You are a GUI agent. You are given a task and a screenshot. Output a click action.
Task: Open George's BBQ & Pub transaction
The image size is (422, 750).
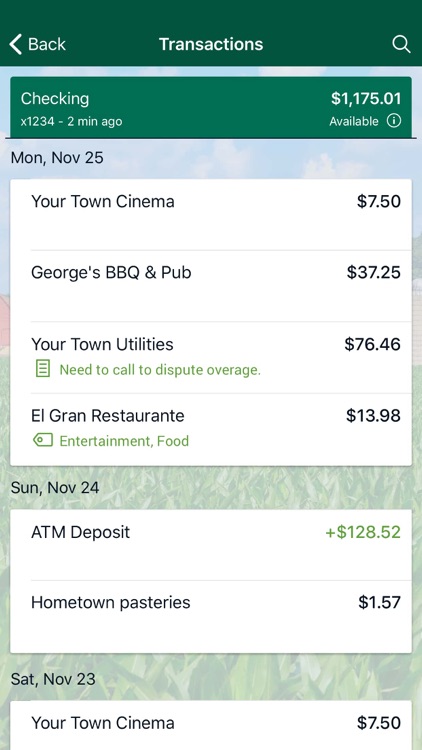211,286
